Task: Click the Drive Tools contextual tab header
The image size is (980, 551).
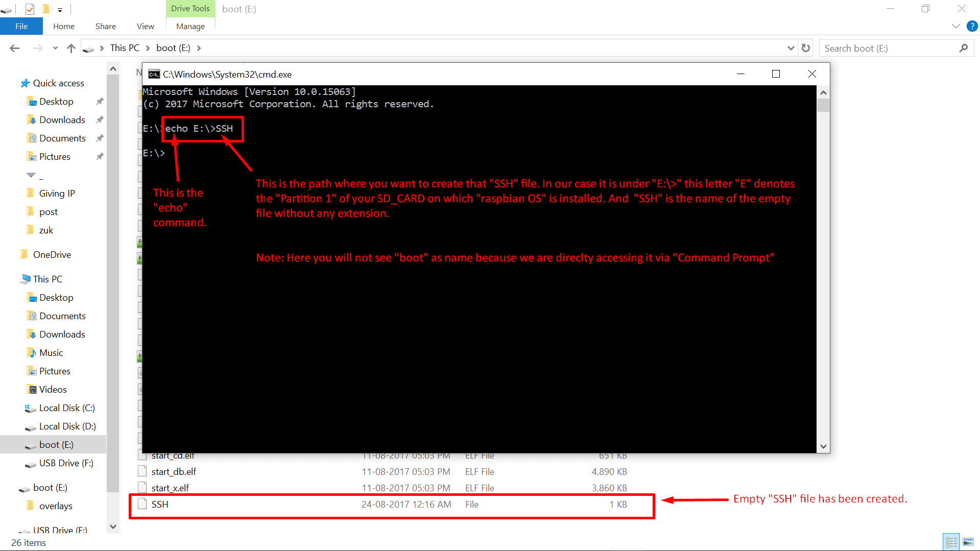Action: 190,9
